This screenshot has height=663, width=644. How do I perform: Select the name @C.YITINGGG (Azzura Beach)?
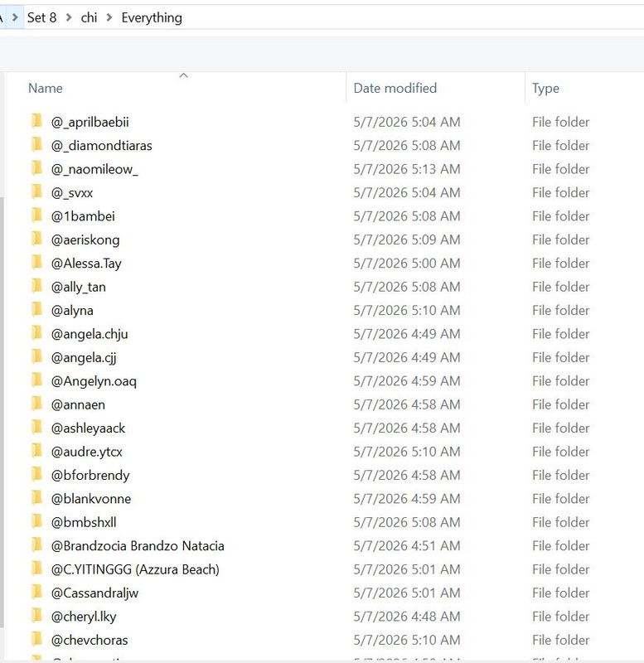click(135, 569)
